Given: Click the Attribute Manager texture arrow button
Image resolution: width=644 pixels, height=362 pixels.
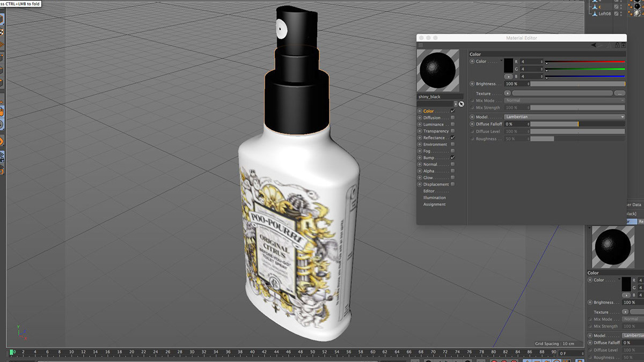Looking at the screenshot, I should point(625,312).
